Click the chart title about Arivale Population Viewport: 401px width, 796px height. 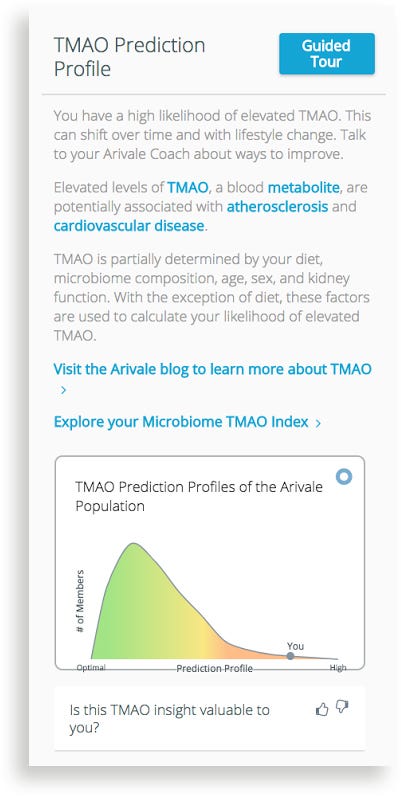[199, 496]
